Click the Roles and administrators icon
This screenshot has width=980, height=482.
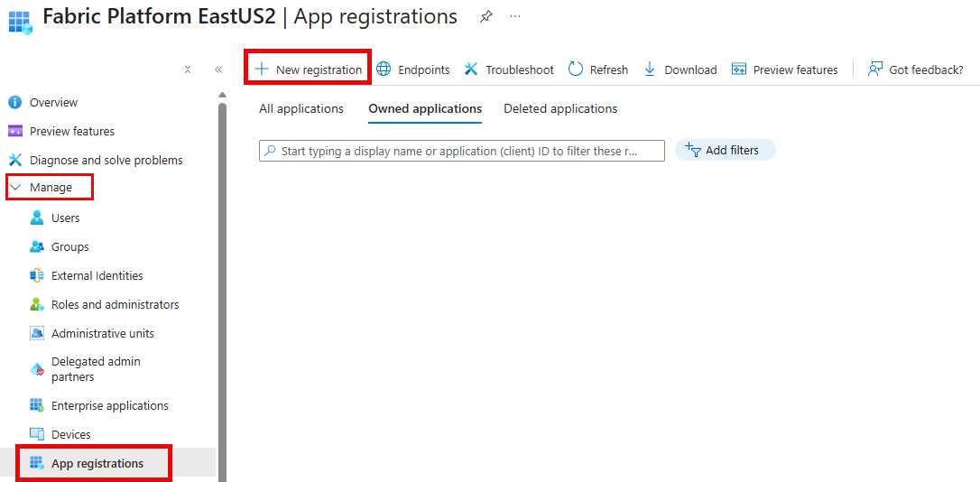(37, 304)
